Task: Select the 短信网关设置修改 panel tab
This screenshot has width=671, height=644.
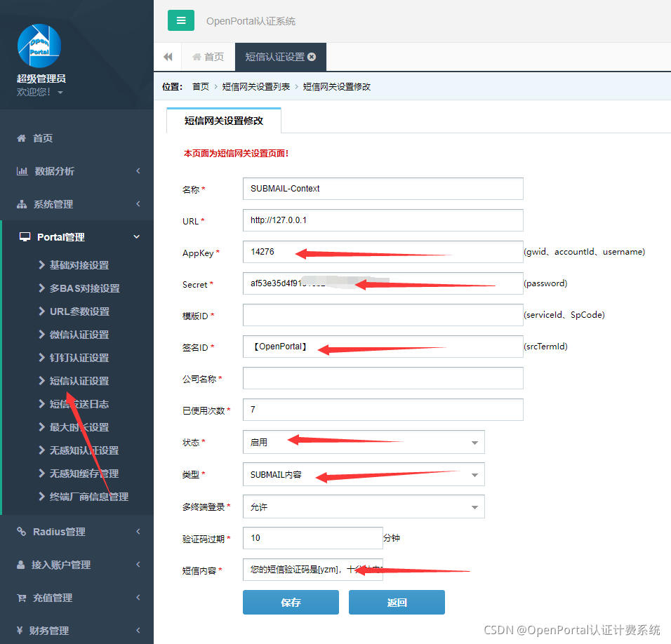Action: tap(224, 121)
